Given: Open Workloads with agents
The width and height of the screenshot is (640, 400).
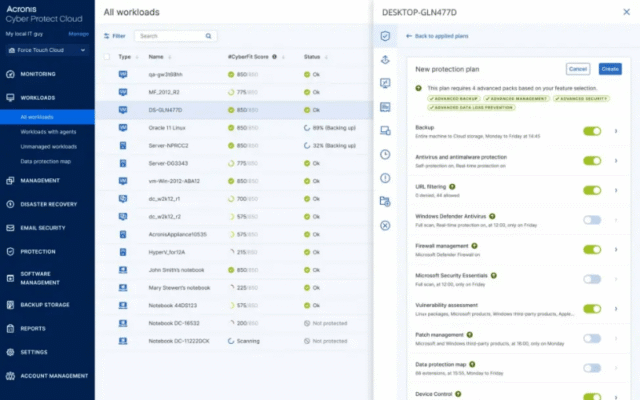Looking at the screenshot, I should click(48, 132).
